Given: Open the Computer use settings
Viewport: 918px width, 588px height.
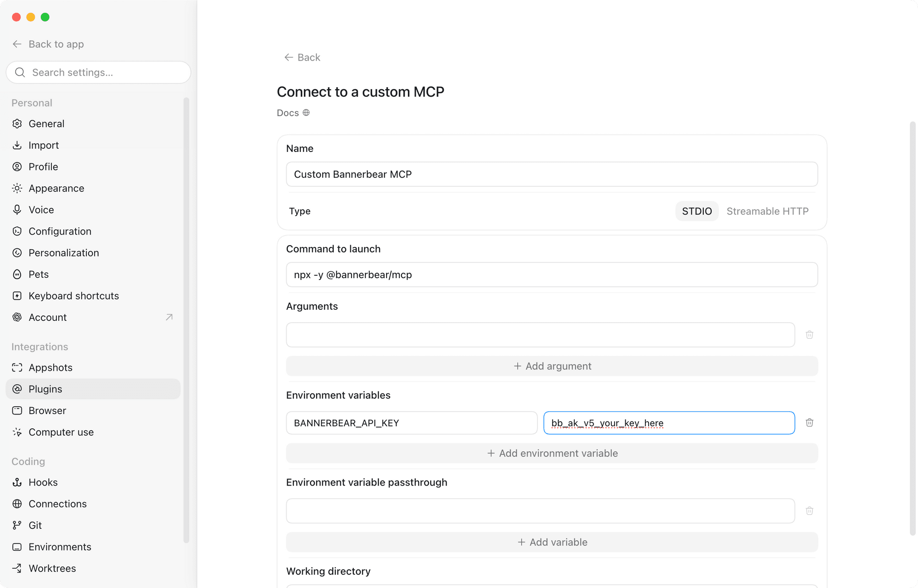Looking at the screenshot, I should coord(93,432).
